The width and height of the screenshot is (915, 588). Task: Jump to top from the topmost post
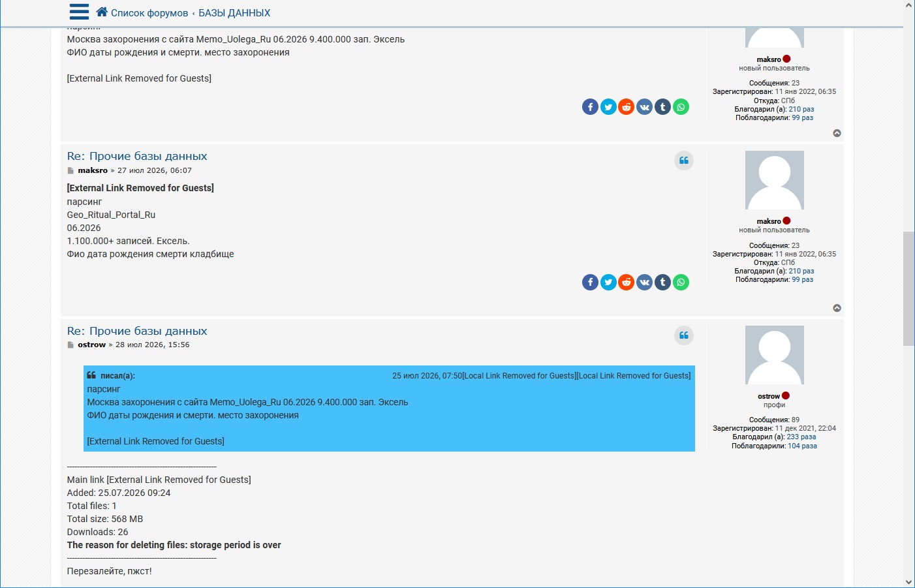click(x=837, y=133)
